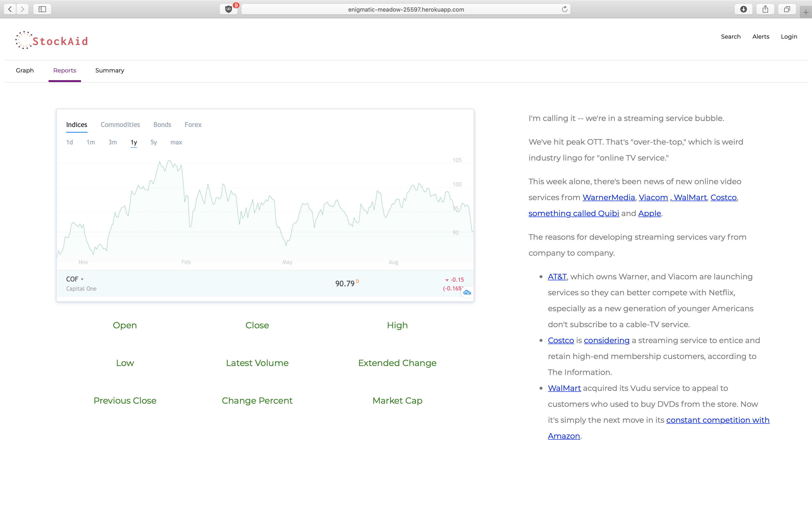Viewport: 812px width, 507px height.
Task: Click the Safari forward arrow button
Action: [x=22, y=9]
